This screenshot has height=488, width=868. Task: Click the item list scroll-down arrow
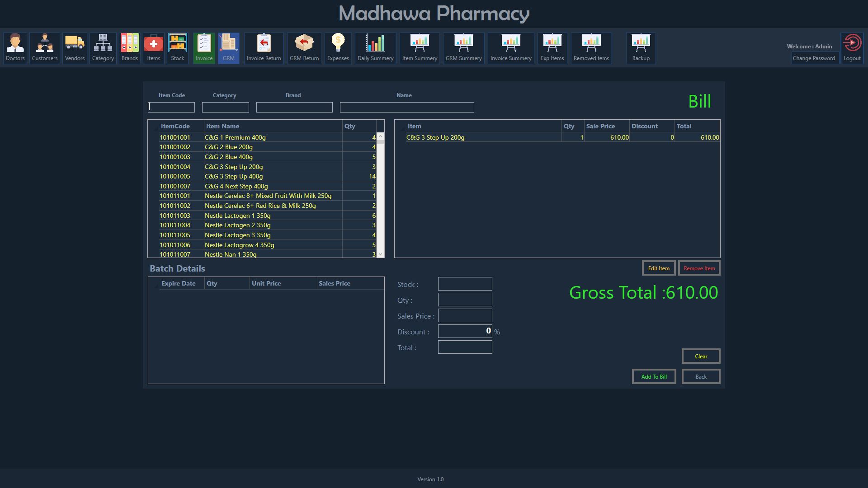(x=380, y=254)
